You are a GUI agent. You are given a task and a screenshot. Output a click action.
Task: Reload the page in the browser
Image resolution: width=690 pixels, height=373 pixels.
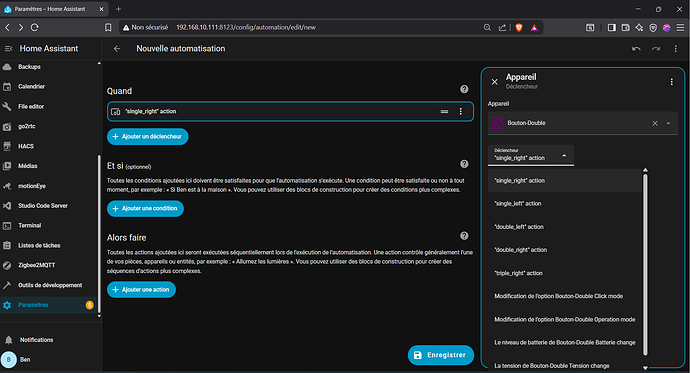click(35, 27)
